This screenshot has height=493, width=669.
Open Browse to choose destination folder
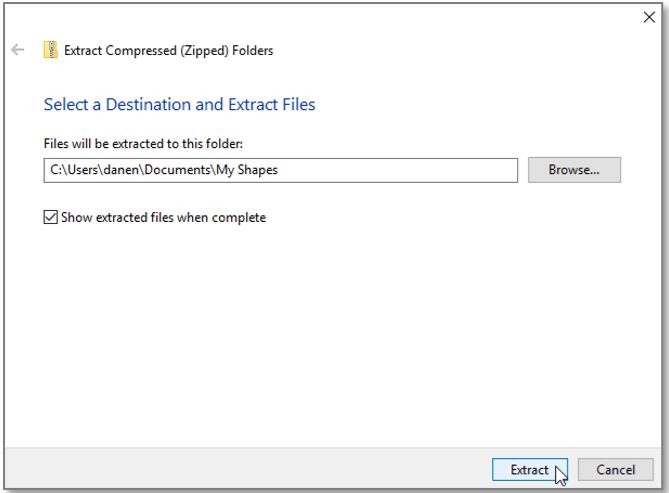[x=574, y=170]
